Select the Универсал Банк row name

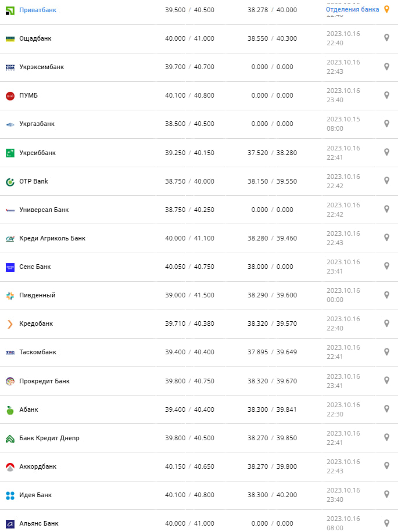[44, 210]
